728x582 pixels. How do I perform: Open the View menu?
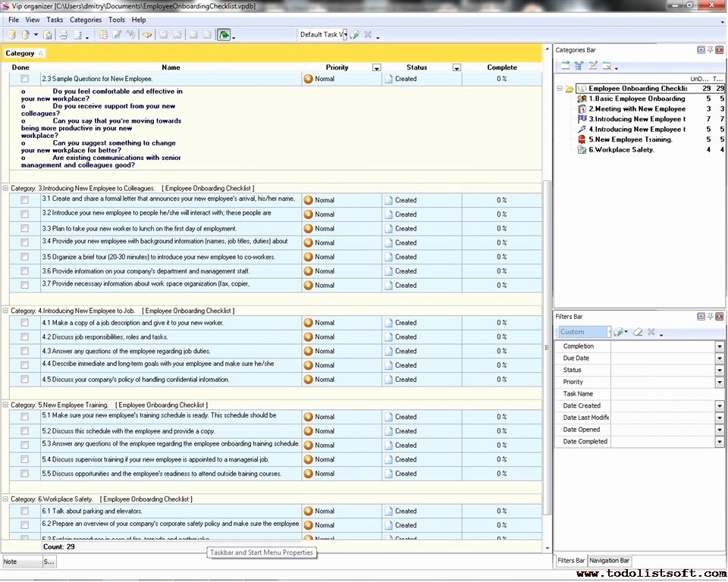click(x=33, y=20)
